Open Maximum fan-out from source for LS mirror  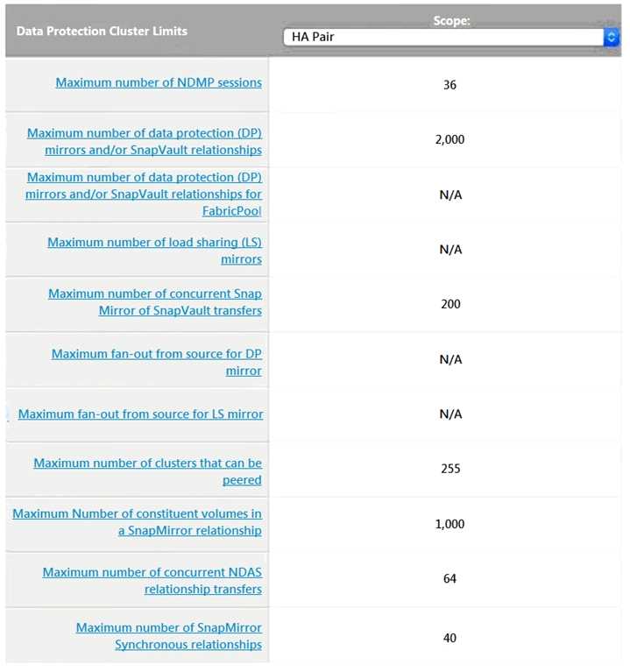[x=141, y=414]
